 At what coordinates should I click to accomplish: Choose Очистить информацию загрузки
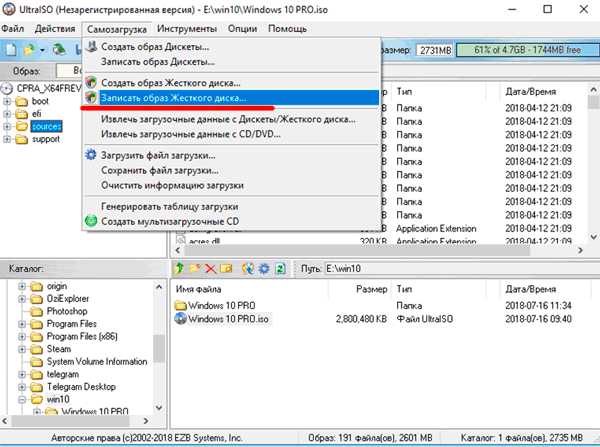232,185
